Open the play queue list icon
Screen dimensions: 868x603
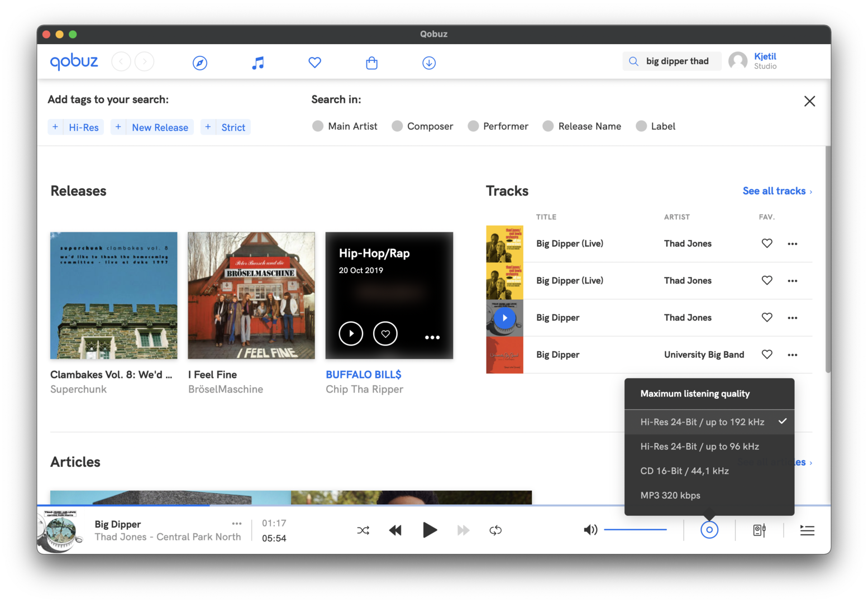point(807,530)
